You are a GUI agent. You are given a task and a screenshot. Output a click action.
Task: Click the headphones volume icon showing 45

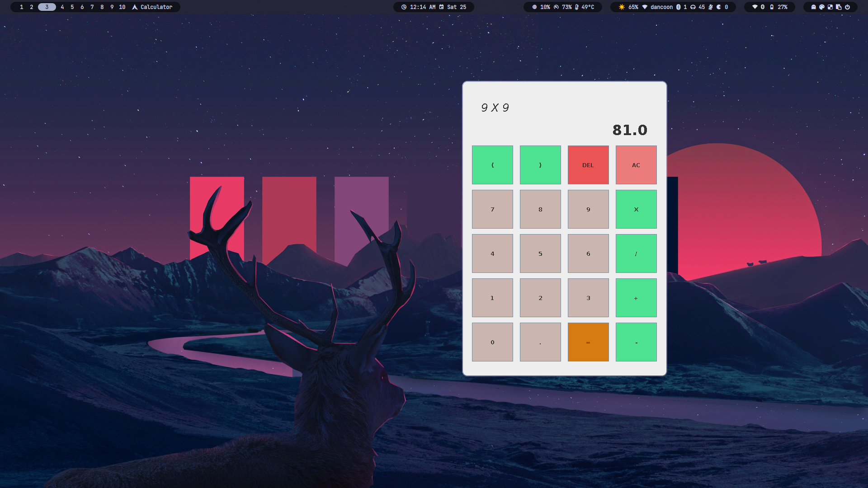[x=693, y=7]
